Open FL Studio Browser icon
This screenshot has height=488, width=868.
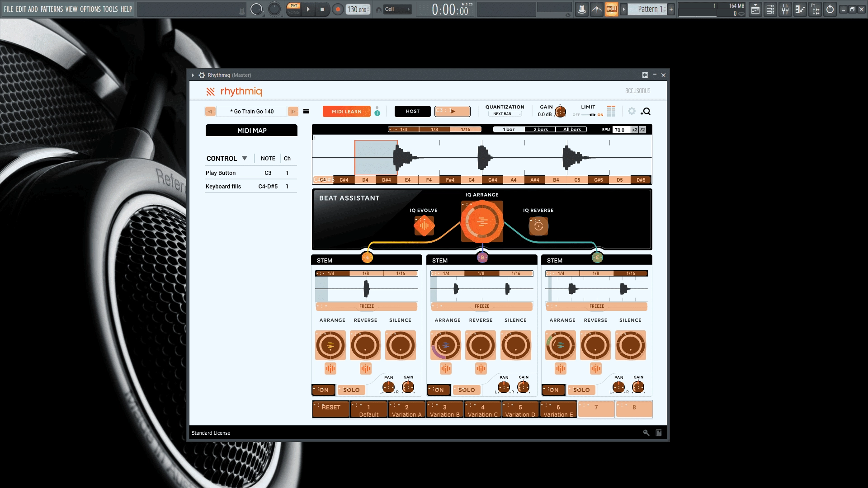(815, 9)
